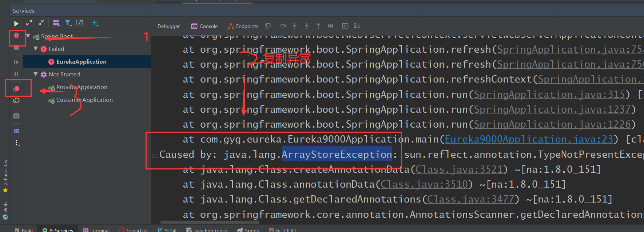Screen dimensions: 644x232
Task: Click the camera thread dump icon
Action: [x=16, y=116]
